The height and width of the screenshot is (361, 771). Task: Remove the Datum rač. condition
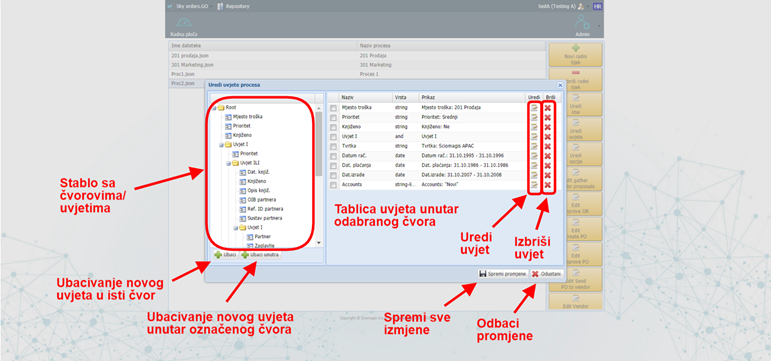(x=547, y=156)
